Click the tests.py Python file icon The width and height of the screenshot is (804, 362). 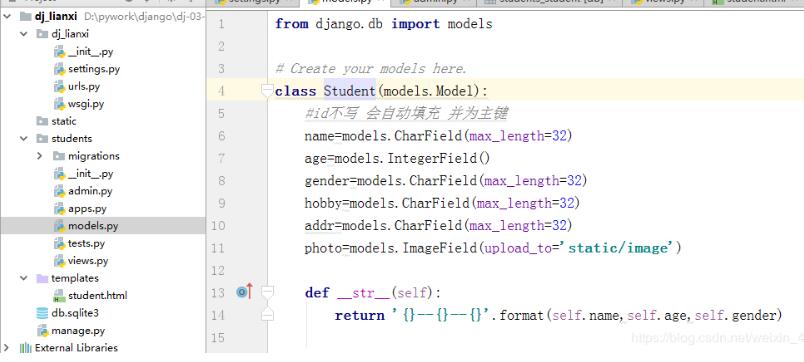[x=59, y=243]
